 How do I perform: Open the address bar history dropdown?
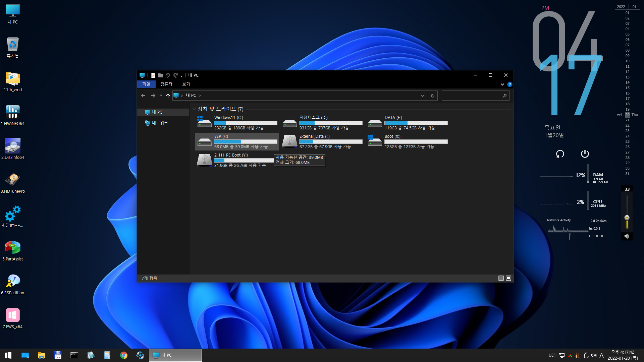point(423,96)
